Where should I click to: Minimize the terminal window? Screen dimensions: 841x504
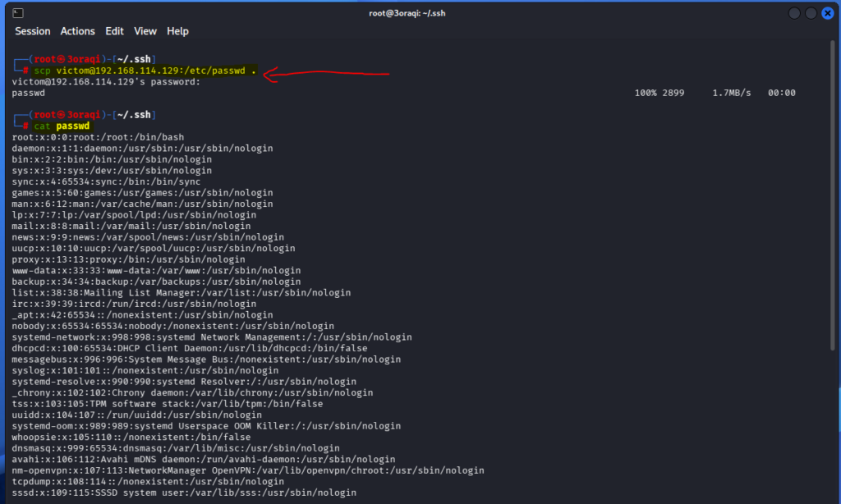click(x=794, y=13)
